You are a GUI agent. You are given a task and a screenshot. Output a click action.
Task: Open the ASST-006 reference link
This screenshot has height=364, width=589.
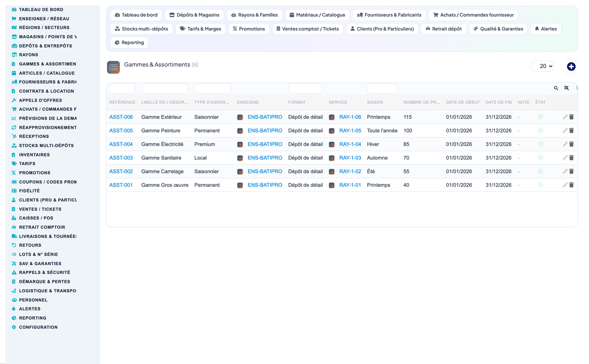(x=121, y=117)
